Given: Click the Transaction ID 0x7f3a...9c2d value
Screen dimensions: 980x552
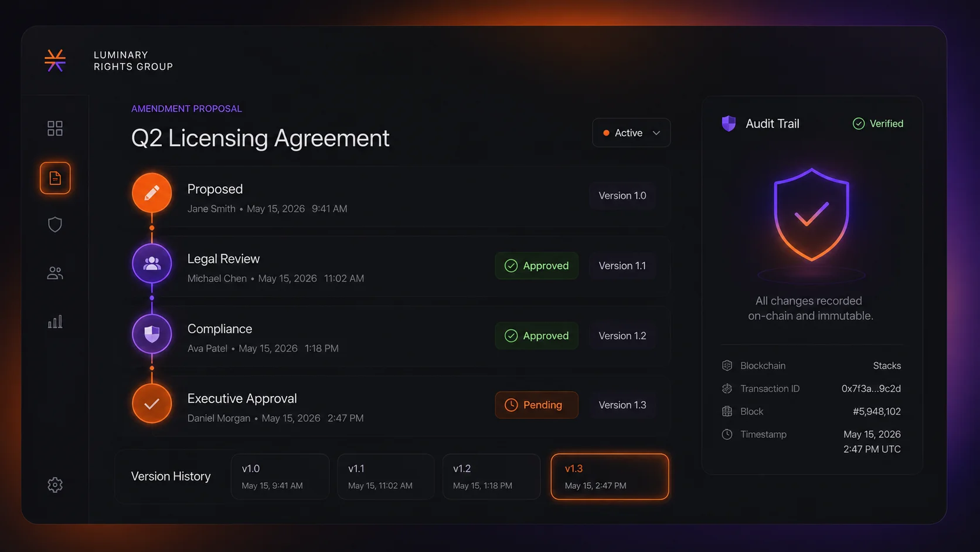Looking at the screenshot, I should [x=871, y=388].
